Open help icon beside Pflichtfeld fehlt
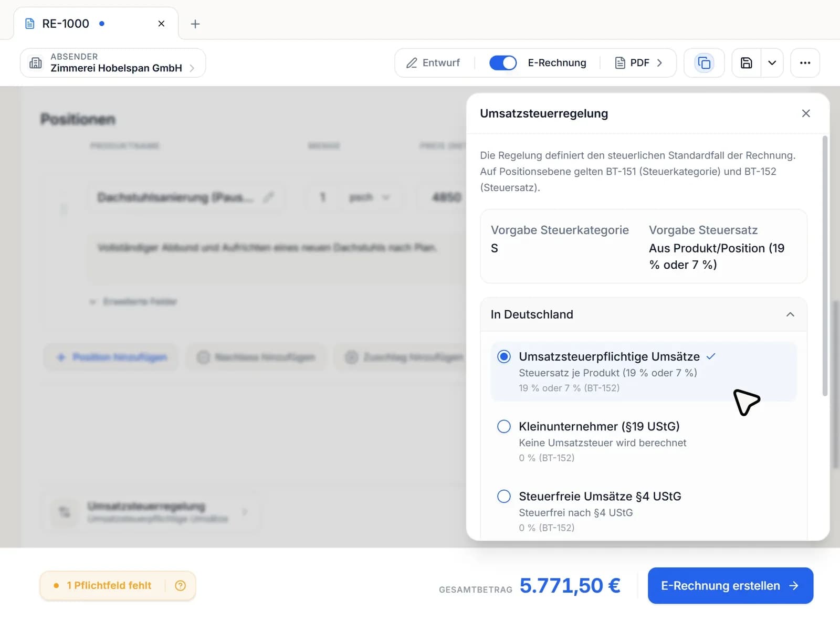Viewport: 840px width, 622px height. point(180,585)
